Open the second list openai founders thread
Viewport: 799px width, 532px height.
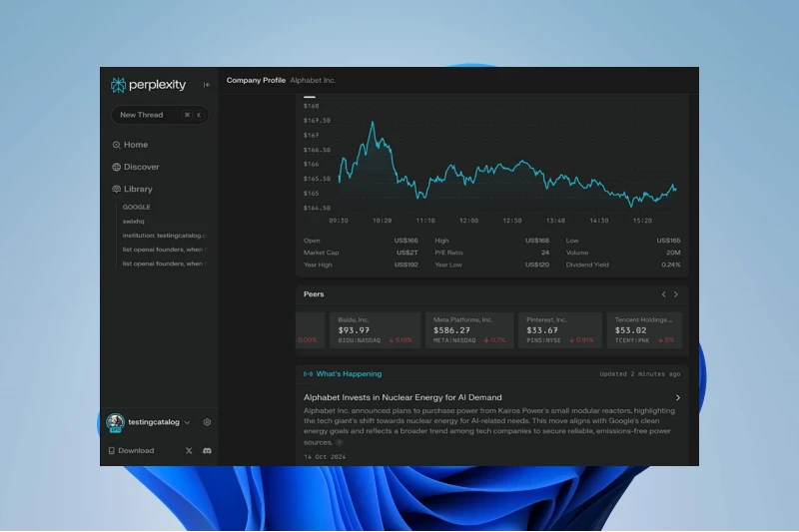tap(164, 264)
